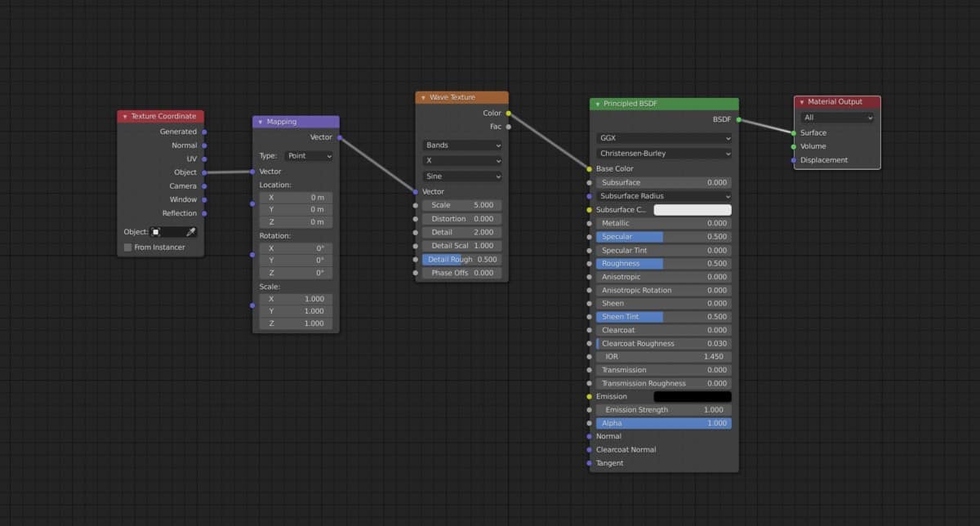This screenshot has width=980, height=526.
Task: Open the GGX distribution dropdown
Action: 663,137
